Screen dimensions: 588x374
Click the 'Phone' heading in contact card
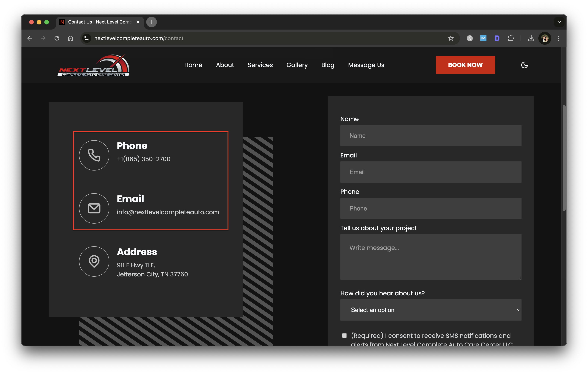tap(132, 146)
